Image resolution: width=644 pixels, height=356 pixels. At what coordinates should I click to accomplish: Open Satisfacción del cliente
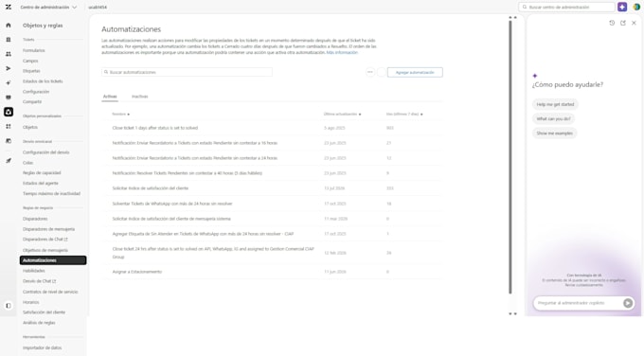pyautogui.click(x=44, y=312)
